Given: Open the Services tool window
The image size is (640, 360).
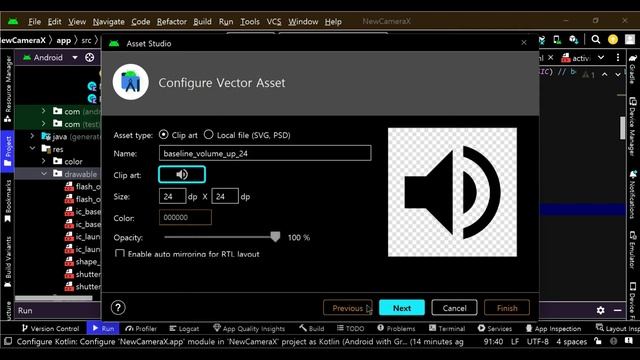Looking at the screenshot, I should (495, 328).
